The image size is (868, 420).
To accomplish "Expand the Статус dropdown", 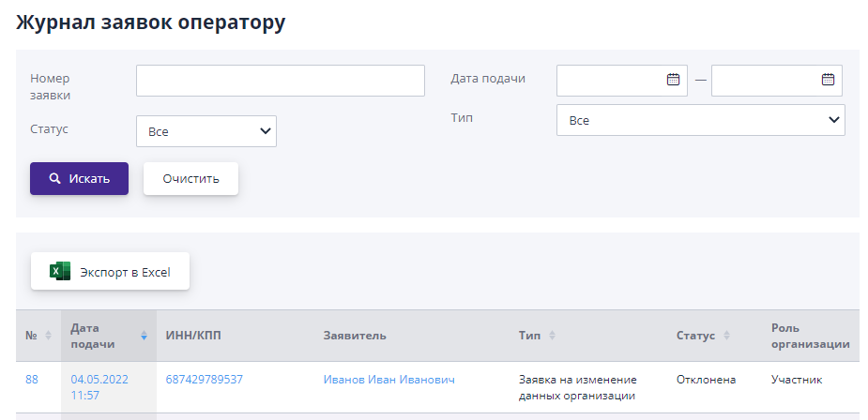I will [206, 132].
